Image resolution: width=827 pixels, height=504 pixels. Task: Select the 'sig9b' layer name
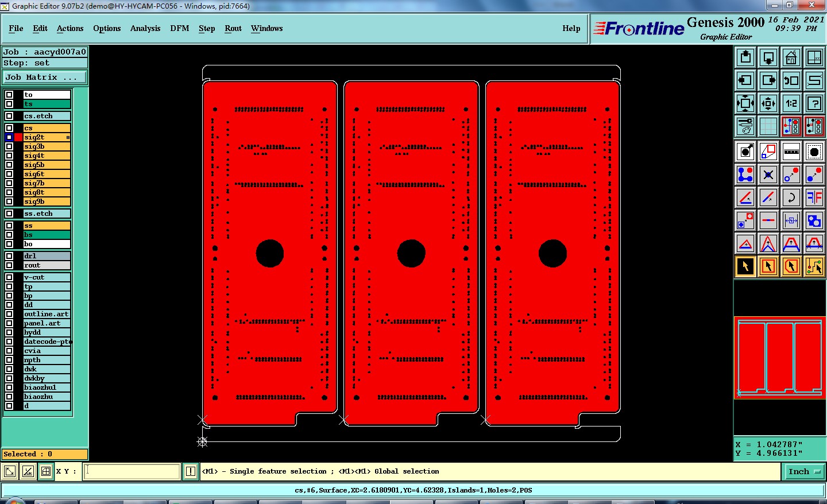[47, 201]
